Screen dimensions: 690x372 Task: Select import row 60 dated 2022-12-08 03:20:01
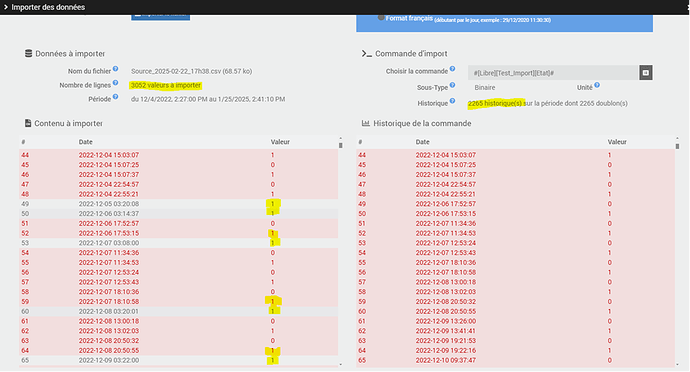[x=179, y=311]
